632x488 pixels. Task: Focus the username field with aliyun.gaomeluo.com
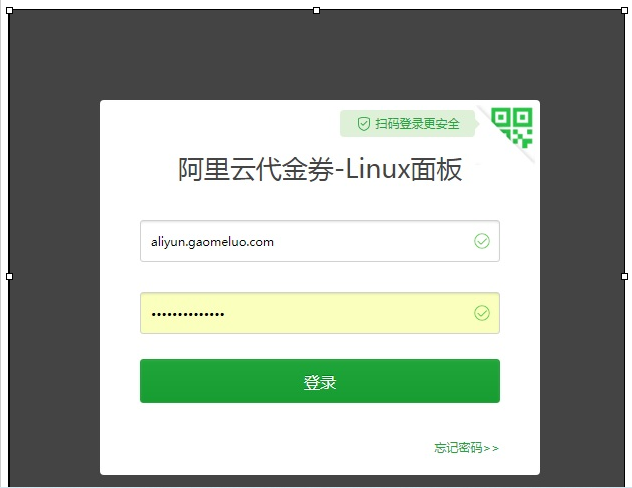click(x=320, y=241)
